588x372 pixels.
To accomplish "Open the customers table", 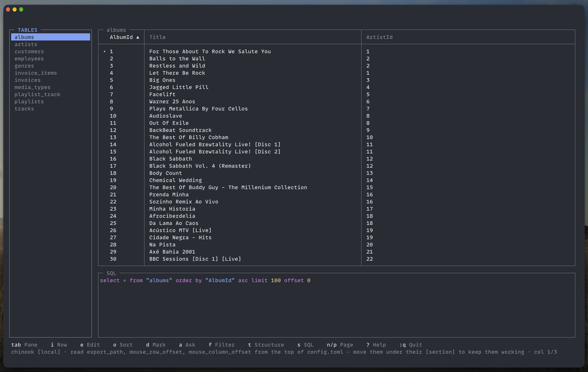I will [x=29, y=52].
